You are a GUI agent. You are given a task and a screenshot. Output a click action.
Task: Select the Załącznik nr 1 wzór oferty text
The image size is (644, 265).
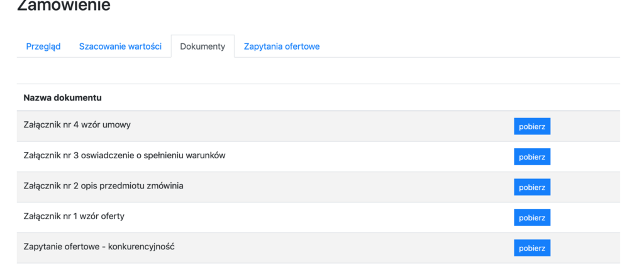pos(74,216)
